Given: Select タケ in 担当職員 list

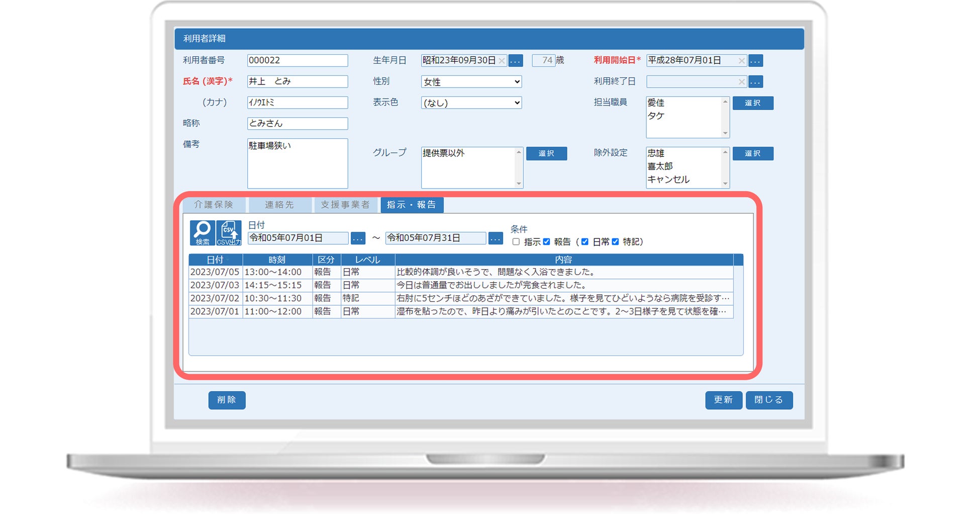Looking at the screenshot, I should coord(656,116).
